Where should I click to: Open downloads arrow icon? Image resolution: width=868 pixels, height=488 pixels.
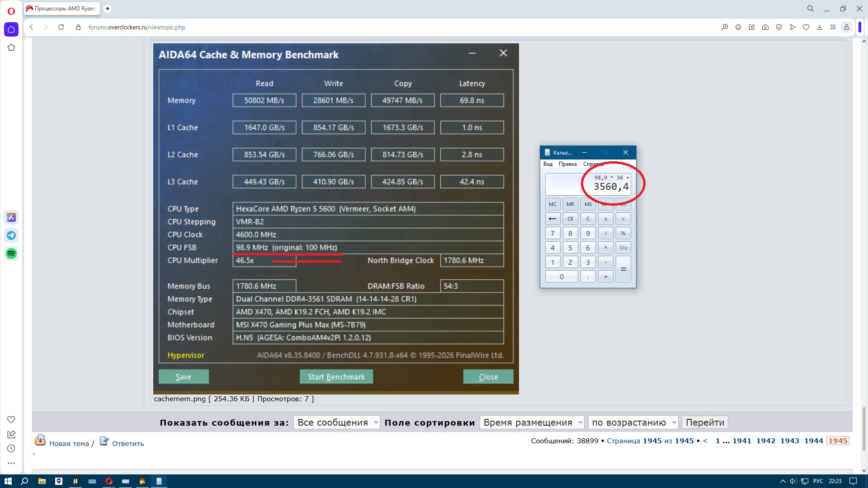tap(820, 27)
